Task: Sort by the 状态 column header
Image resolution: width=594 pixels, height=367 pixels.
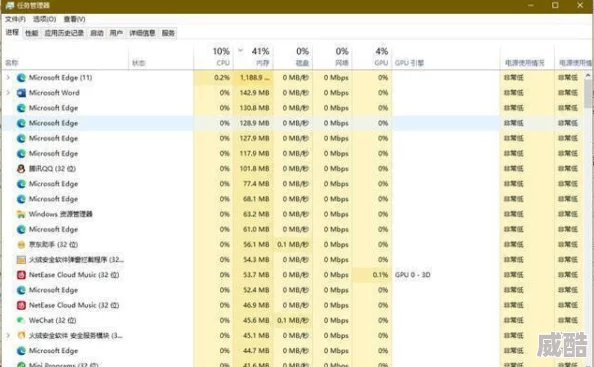Action: 161,57
